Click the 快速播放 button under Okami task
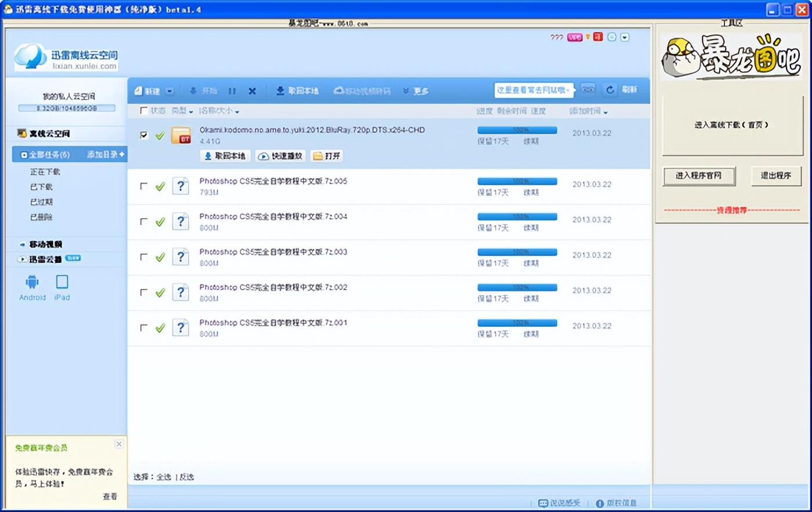Image resolution: width=812 pixels, height=512 pixels. coord(281,156)
